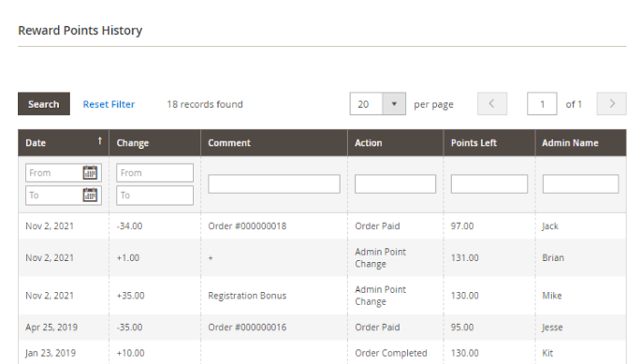The height and width of the screenshot is (364, 641).
Task: Click admin name 'Brian'
Action: tap(553, 258)
